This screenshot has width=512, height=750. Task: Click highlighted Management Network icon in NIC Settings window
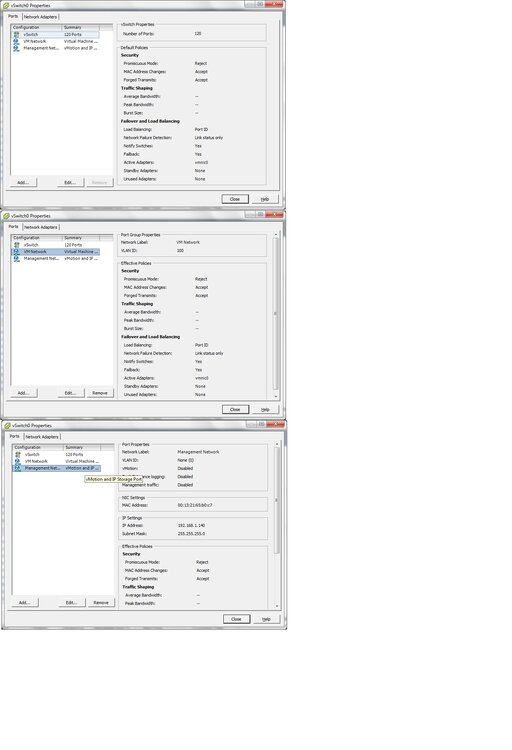pyautogui.click(x=18, y=468)
